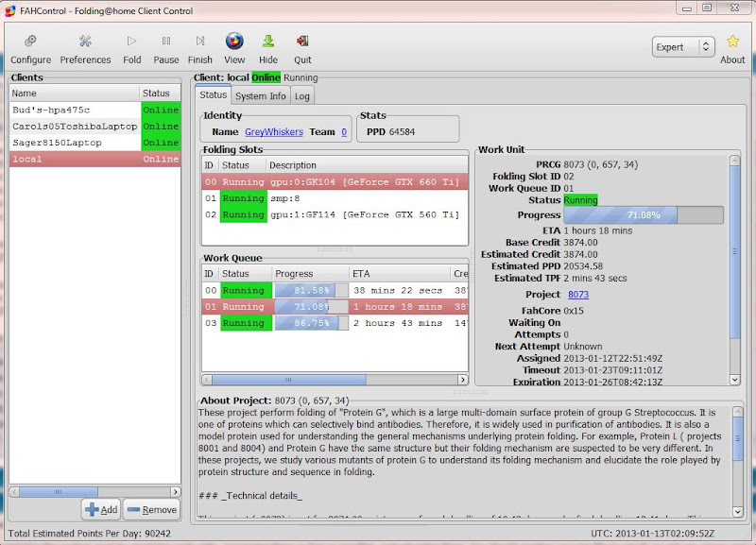Open the Team 0 link

tap(344, 131)
